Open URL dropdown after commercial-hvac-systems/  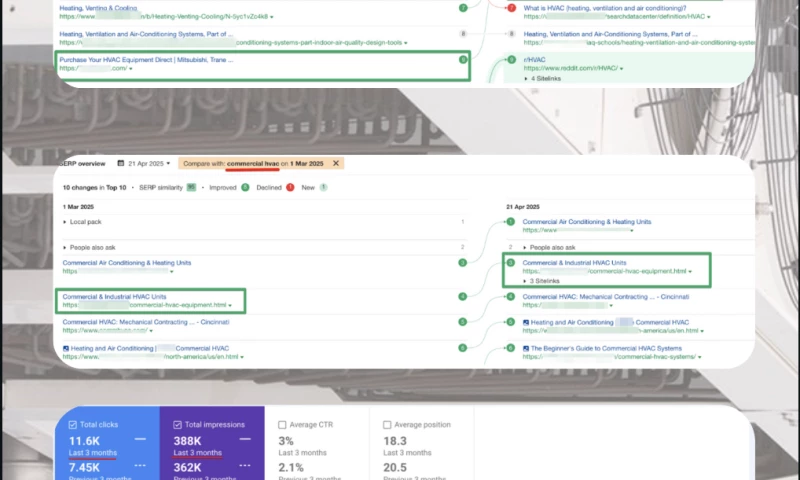(x=699, y=357)
